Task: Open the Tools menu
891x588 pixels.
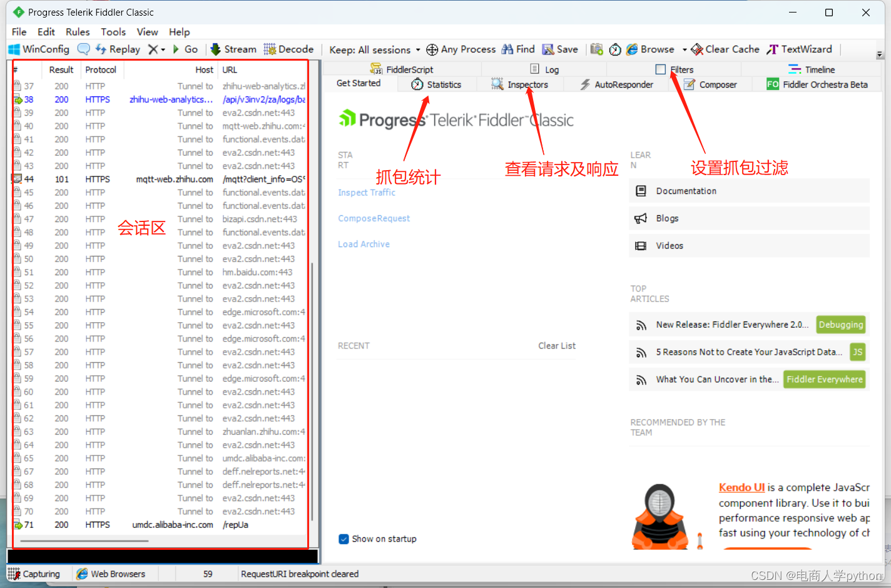Action: (113, 32)
